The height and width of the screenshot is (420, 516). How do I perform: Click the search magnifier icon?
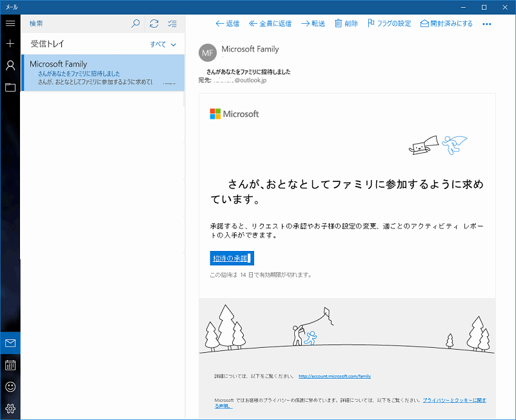pos(135,23)
